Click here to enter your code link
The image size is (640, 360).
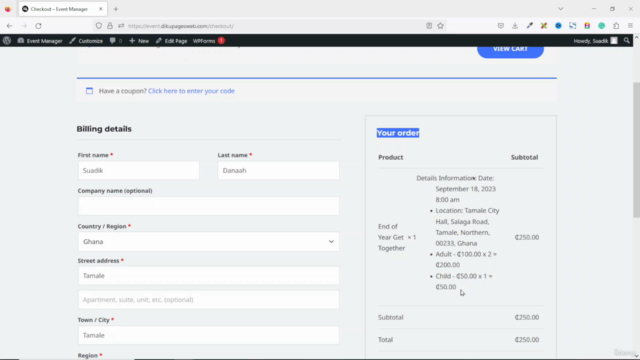tap(191, 91)
